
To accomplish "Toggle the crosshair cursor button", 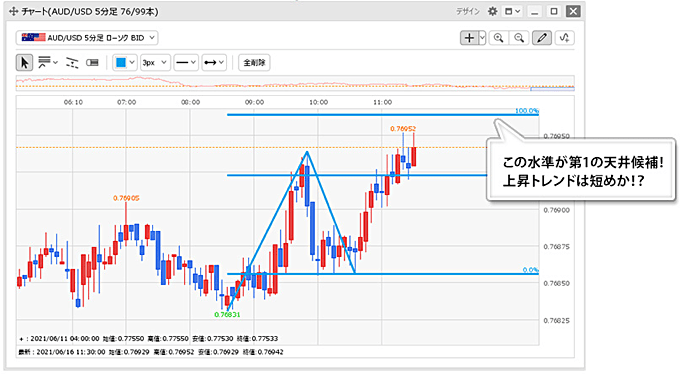I will click(x=469, y=38).
